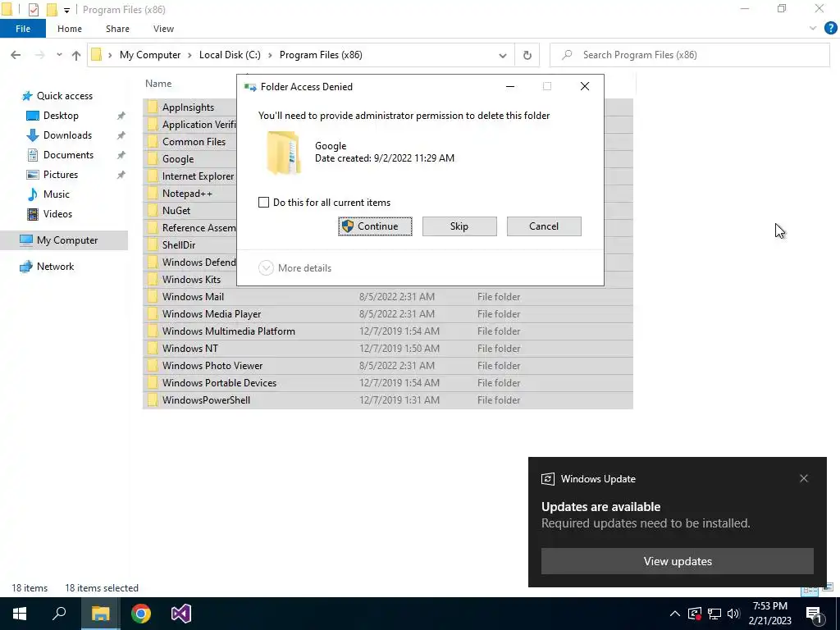This screenshot has height=630, width=840.
Task: Click the Google folder icon in dialog
Action: tap(283, 153)
